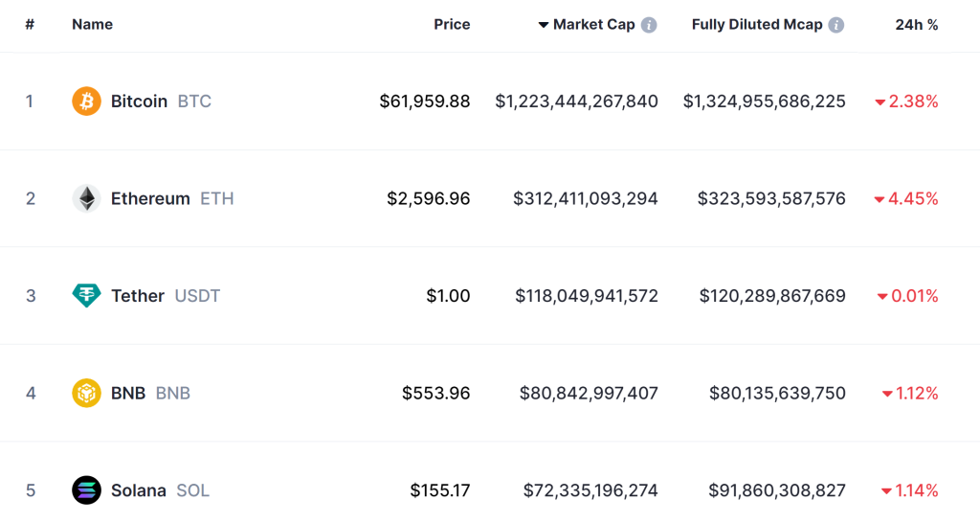Click the Market Cap sort arrow
This screenshot has height=523, width=980.
pyautogui.click(x=544, y=25)
